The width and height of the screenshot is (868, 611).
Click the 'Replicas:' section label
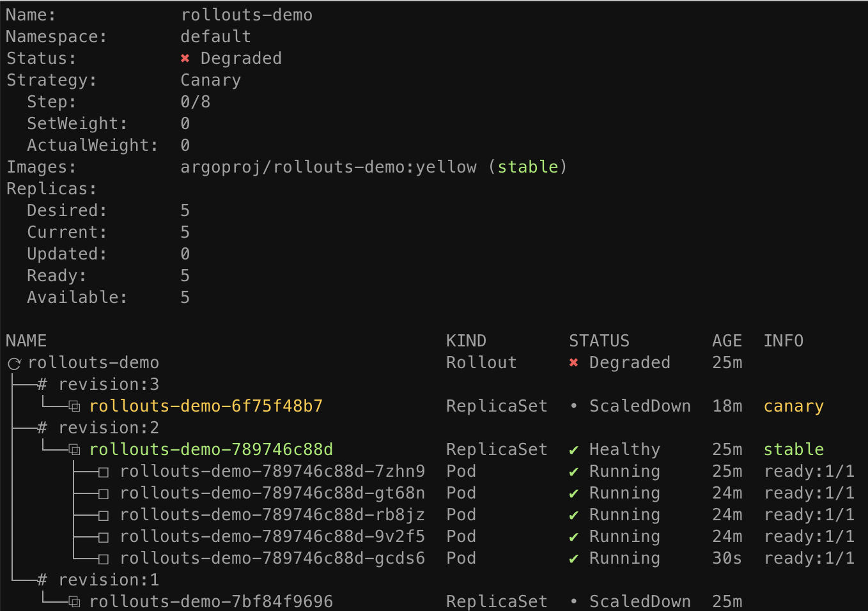coord(52,189)
